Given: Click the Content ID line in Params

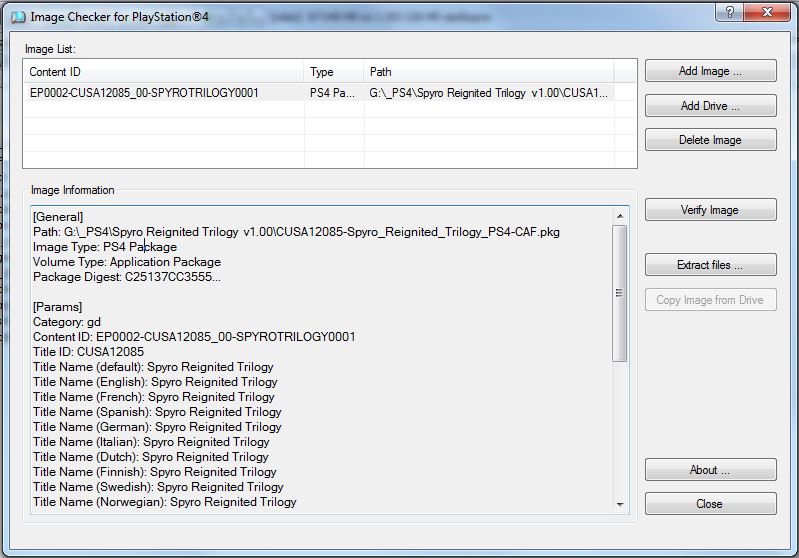Looking at the screenshot, I should click(194, 337).
